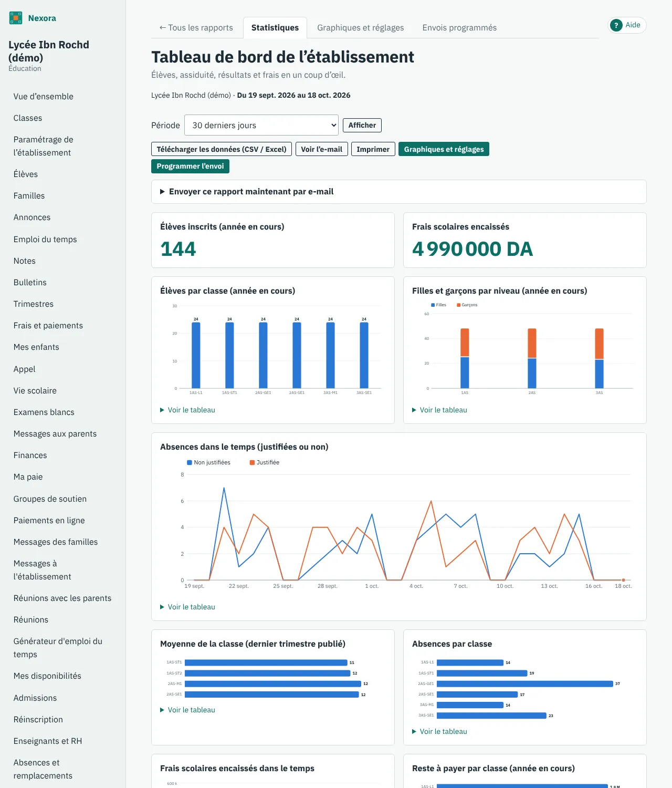Toggle the Garçons legend swatch
This screenshot has height=788, width=672.
[458, 305]
